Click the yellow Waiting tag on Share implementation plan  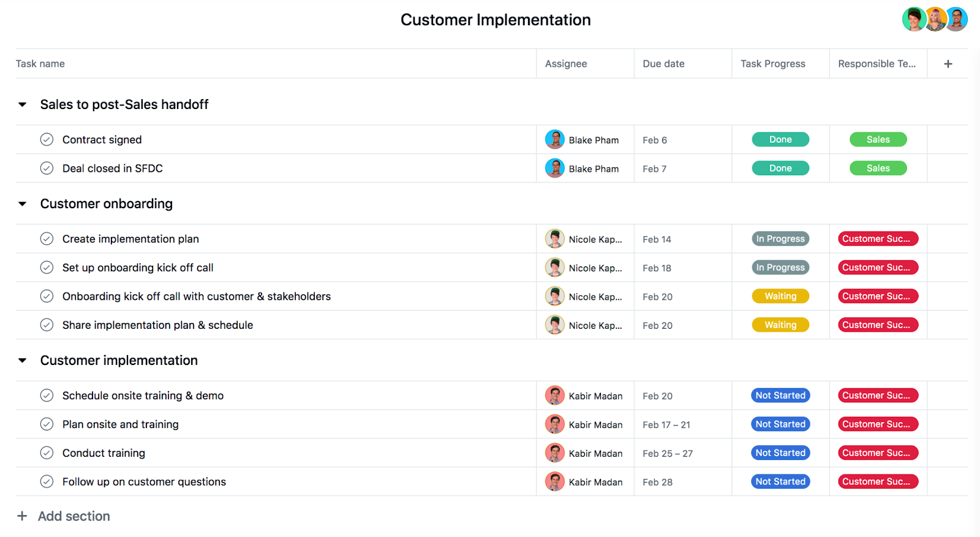[780, 325]
